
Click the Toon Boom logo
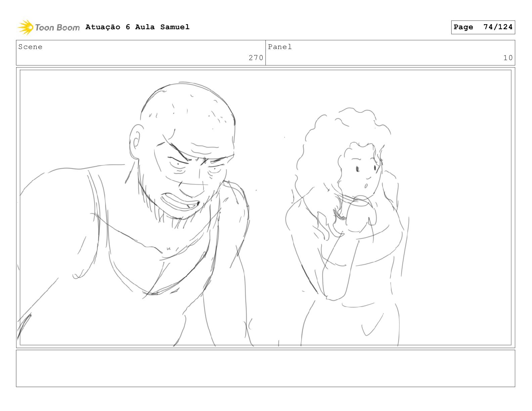(x=49, y=27)
